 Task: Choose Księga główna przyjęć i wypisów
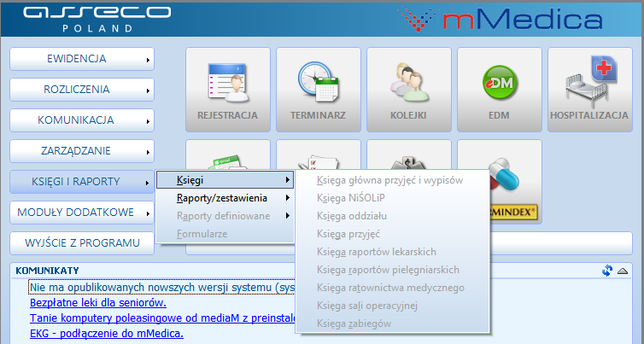tap(392, 180)
